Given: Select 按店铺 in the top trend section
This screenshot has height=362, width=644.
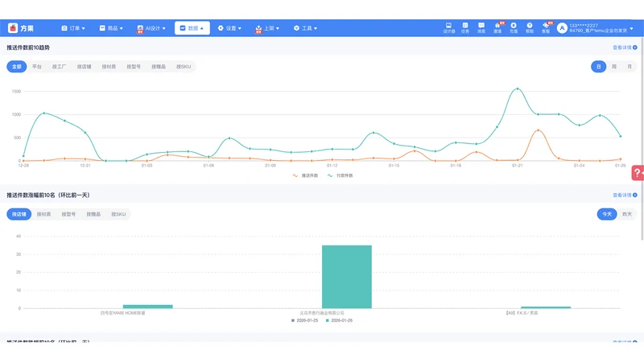Looking at the screenshot, I should click(85, 67).
